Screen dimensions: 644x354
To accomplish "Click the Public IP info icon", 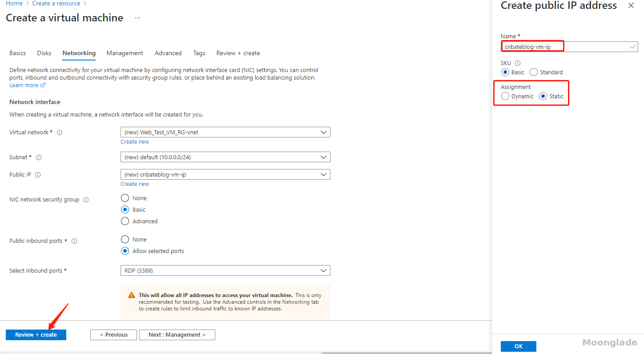I will 38,175.
